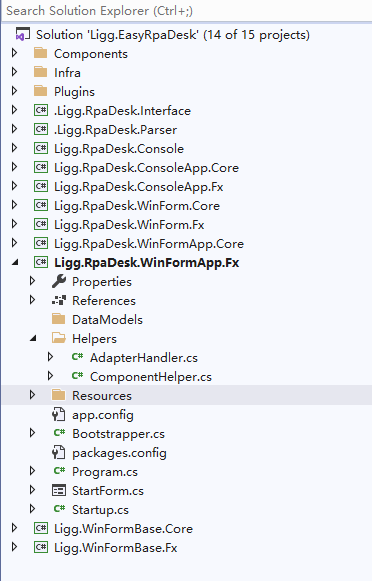Screen dimensions: 372x581
Task: Expand the Components folder arrow
Action: click(14, 53)
